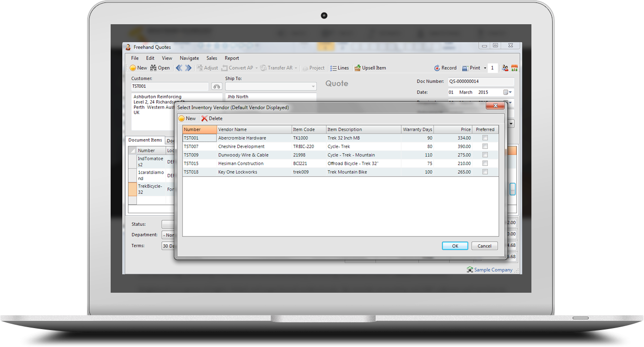Click the New icon in vendor dialog
Image resolution: width=644 pixels, height=347 pixels.
click(x=182, y=119)
